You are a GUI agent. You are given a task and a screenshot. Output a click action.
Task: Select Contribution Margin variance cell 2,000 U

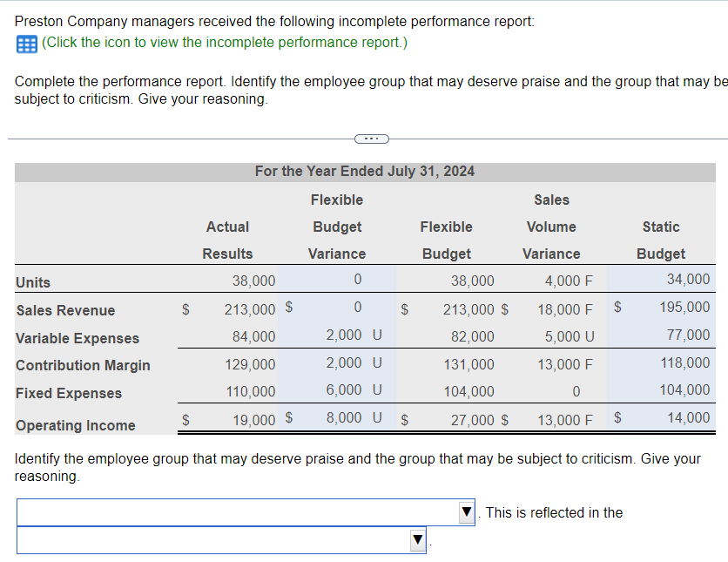[x=337, y=362]
